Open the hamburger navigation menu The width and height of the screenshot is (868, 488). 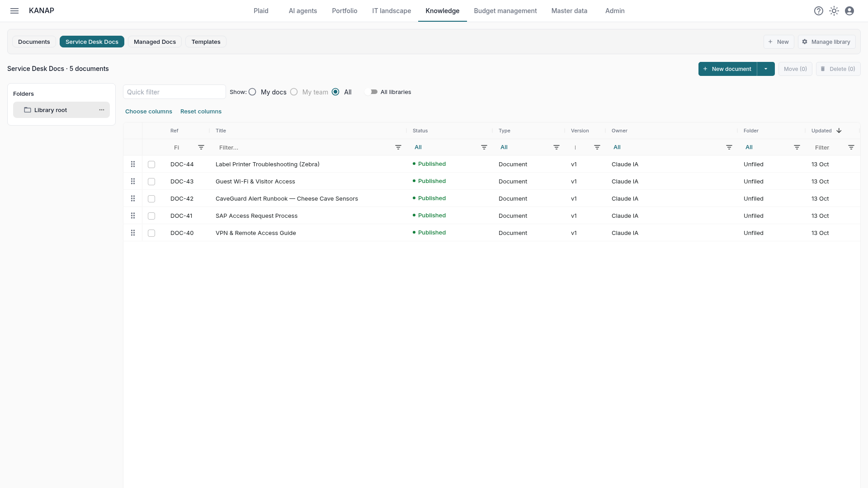[14, 11]
